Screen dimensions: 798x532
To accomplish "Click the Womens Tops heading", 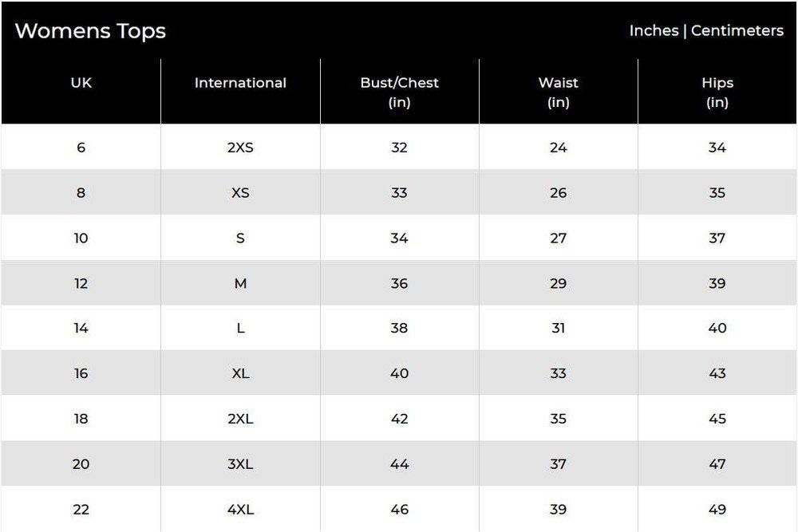I will tap(90, 31).
